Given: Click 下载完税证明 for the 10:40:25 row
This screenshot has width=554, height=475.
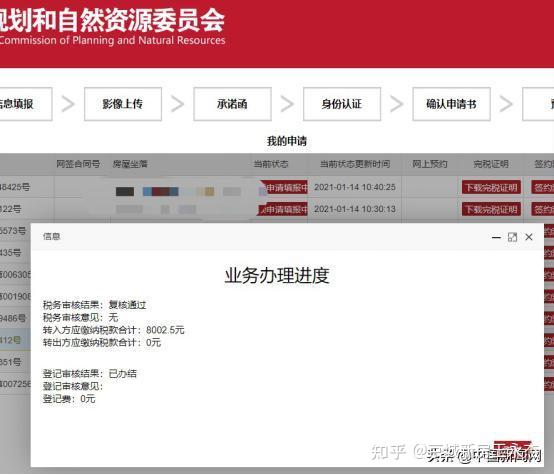Looking at the screenshot, I should (491, 187).
